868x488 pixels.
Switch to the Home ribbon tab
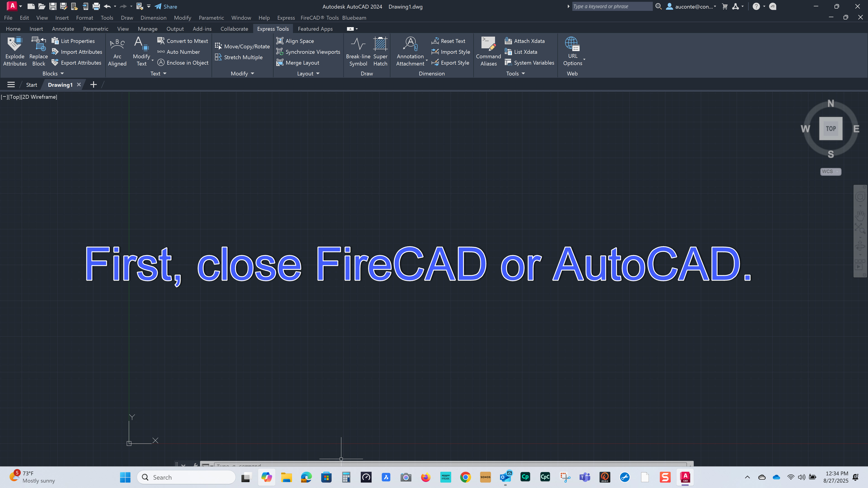13,29
